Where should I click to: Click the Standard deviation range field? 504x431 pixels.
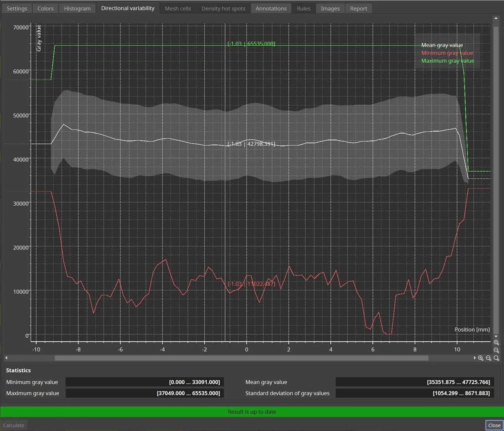(x=415, y=393)
